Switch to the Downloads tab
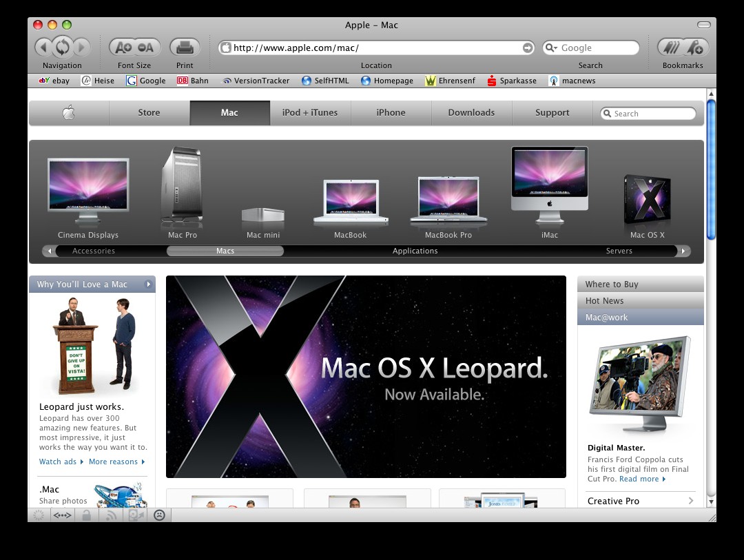Image resolution: width=744 pixels, height=560 pixels. [x=472, y=113]
